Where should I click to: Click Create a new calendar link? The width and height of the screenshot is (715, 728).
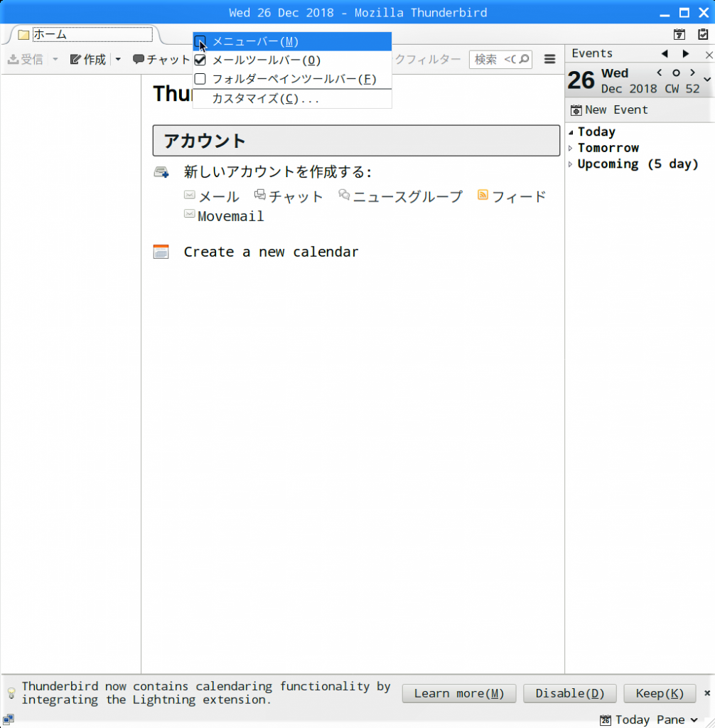pyautogui.click(x=271, y=252)
